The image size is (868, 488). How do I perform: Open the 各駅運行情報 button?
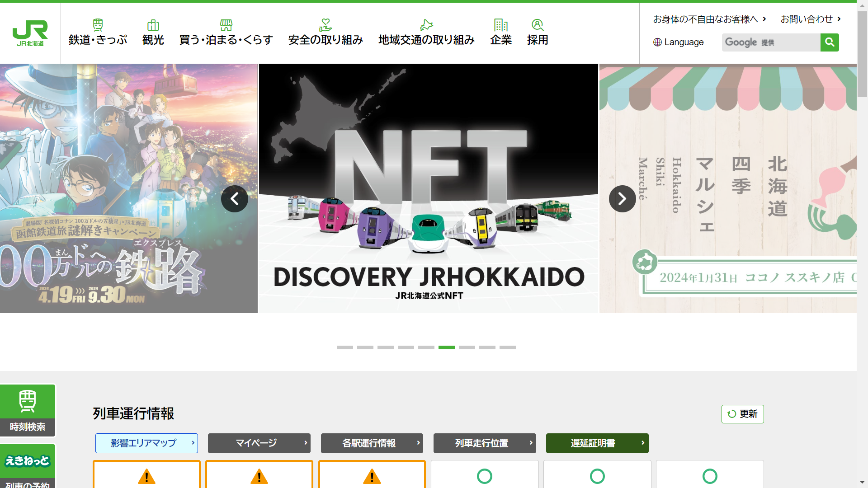point(372,443)
